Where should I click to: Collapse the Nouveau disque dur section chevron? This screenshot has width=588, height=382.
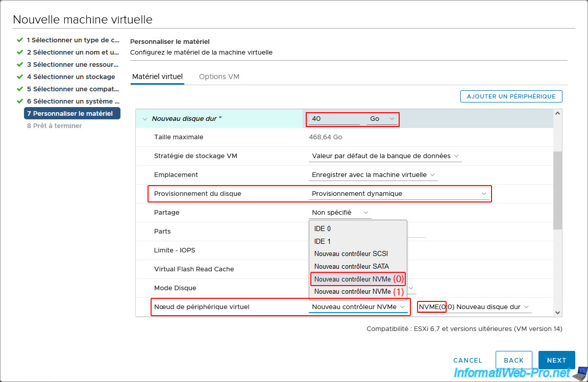tap(145, 119)
